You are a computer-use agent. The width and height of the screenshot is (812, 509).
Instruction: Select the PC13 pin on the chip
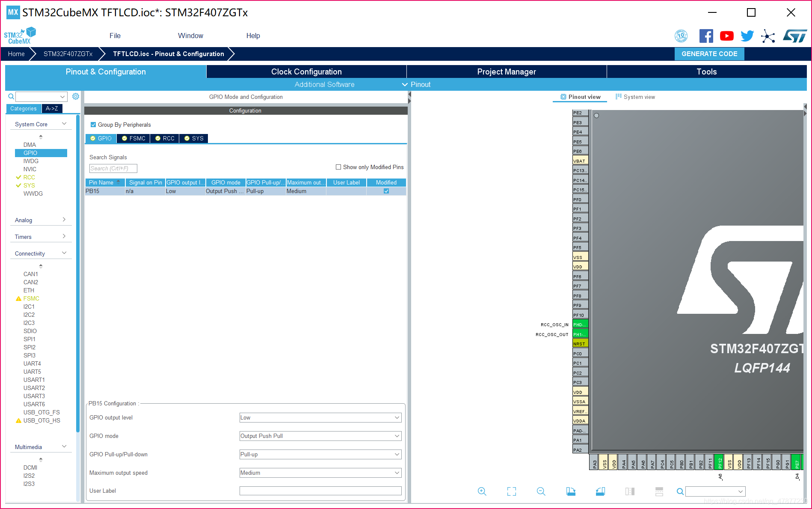pos(580,170)
